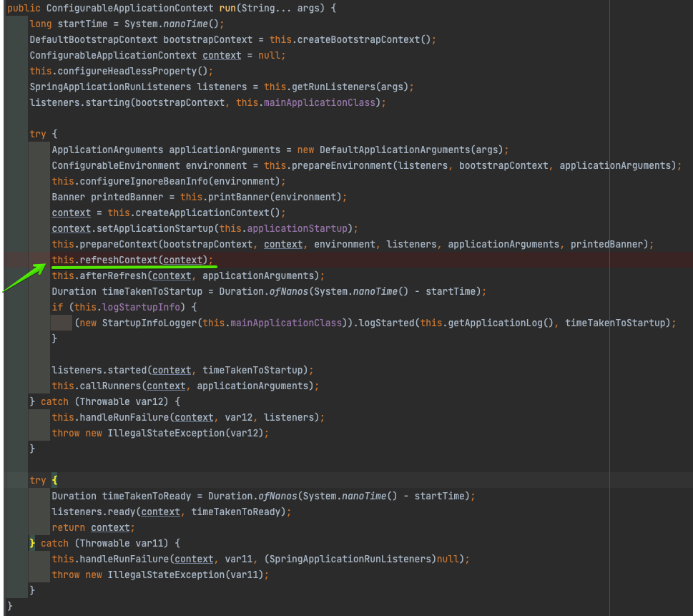Click configureIgnoreBeanInfo method call
The image size is (693, 616).
tap(144, 181)
